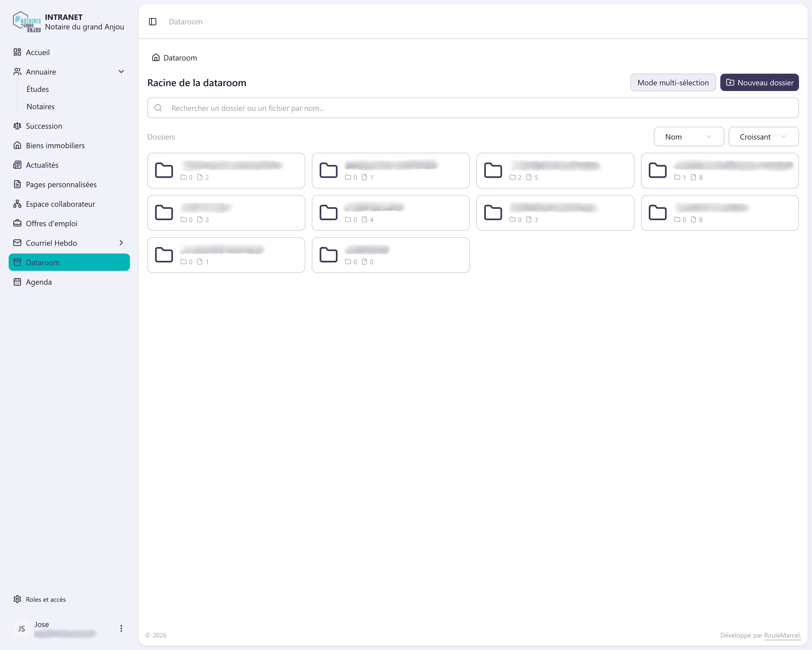The width and height of the screenshot is (812, 650).
Task: Click the Dataroom home breadcrumb icon
Action: tap(156, 57)
